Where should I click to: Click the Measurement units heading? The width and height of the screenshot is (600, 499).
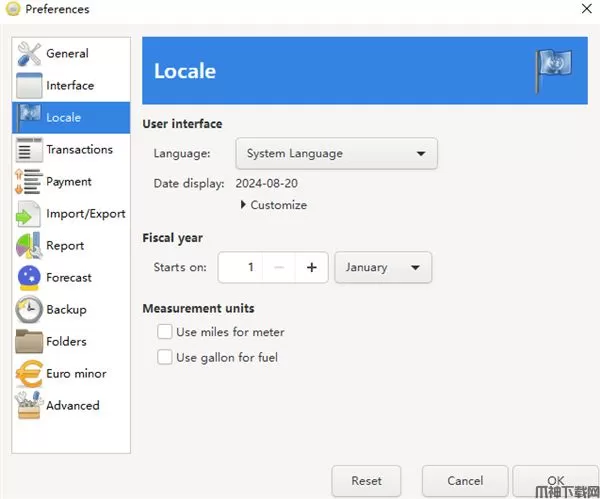pyautogui.click(x=198, y=308)
